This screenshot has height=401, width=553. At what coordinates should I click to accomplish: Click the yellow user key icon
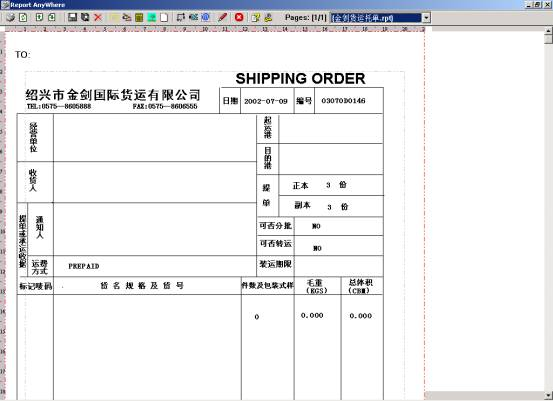268,17
